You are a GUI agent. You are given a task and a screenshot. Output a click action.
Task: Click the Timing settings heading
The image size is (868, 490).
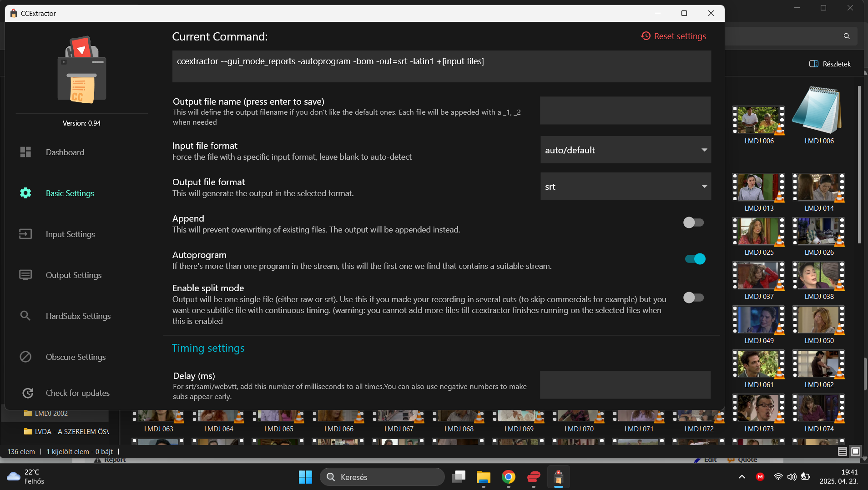pyautogui.click(x=208, y=348)
